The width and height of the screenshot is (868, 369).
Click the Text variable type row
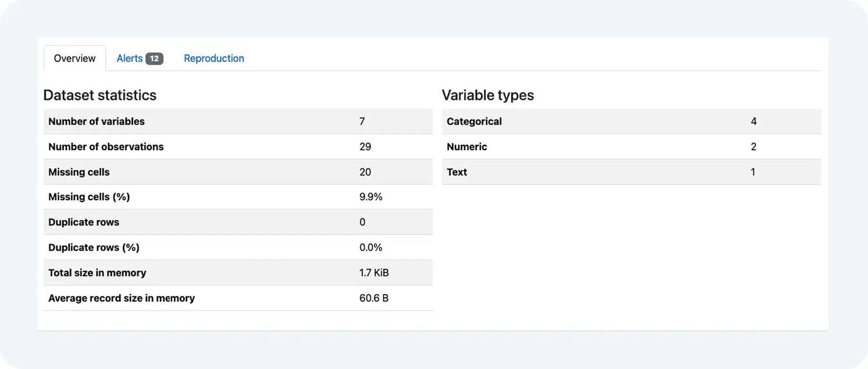pyautogui.click(x=457, y=172)
